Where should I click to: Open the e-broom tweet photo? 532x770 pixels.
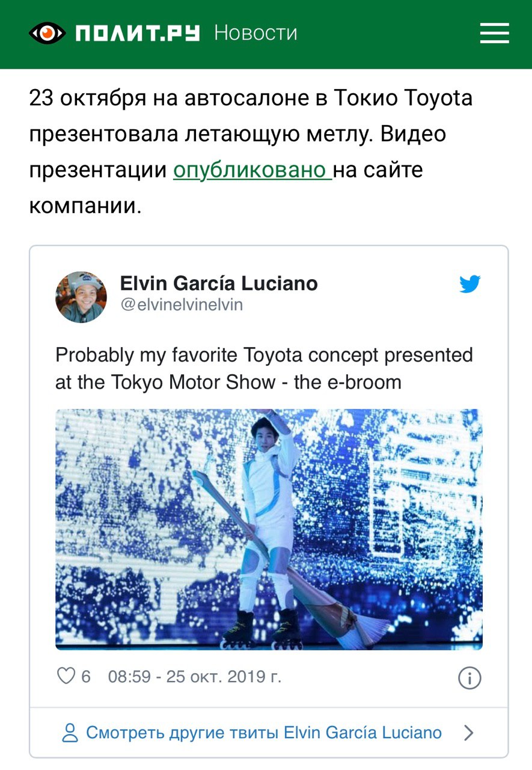(269, 529)
